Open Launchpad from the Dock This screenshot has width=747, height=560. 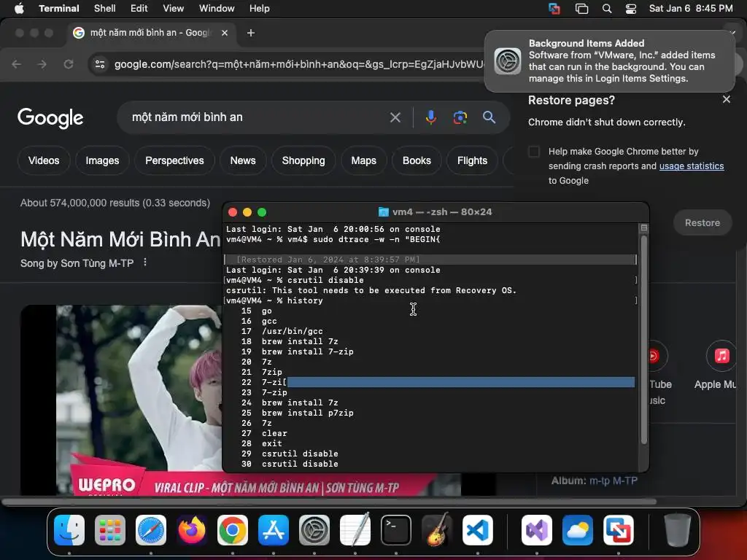pos(110,530)
